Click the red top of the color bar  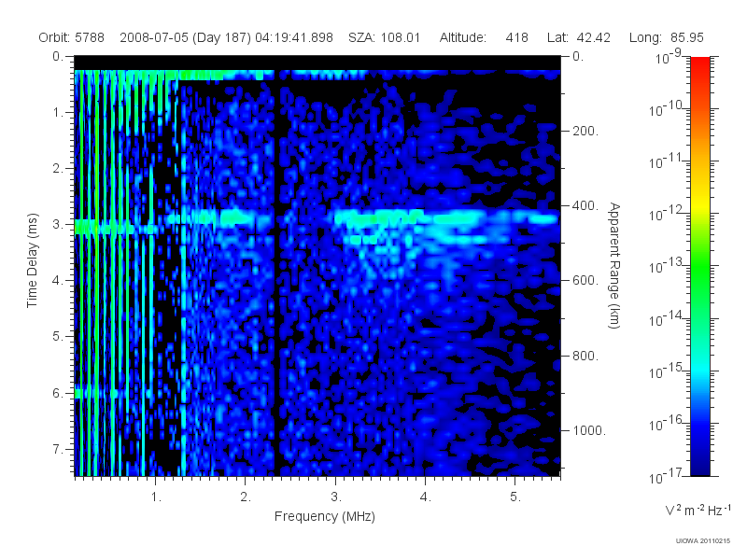(699, 66)
